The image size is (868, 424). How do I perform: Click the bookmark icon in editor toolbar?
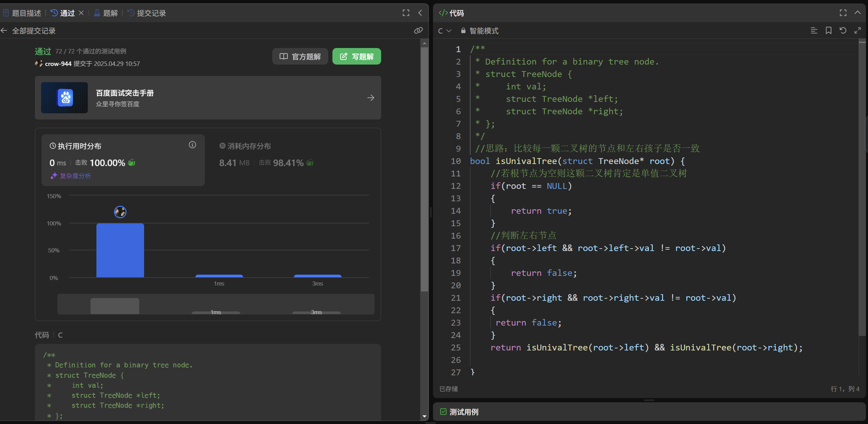click(x=828, y=31)
